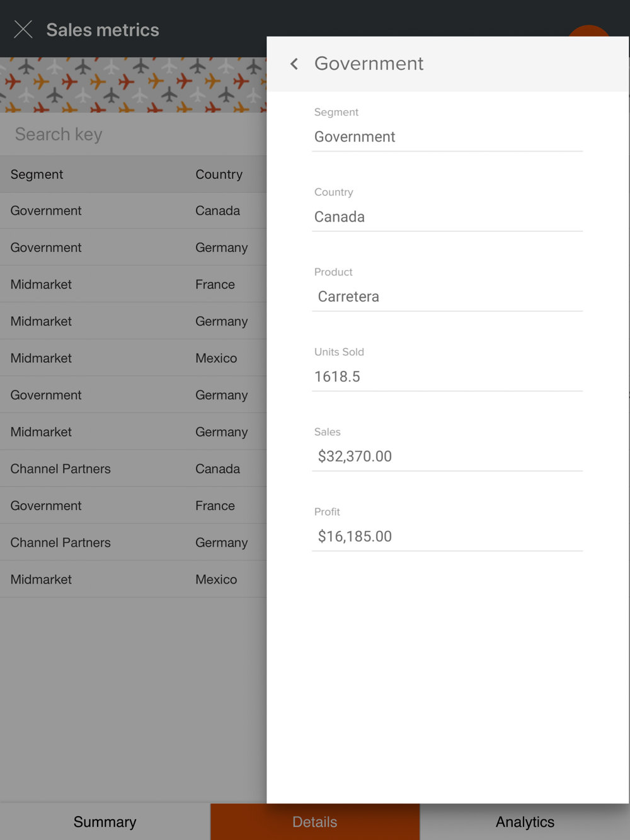Select the Sales field $32,370.00
Image resolution: width=630 pixels, height=840 pixels.
pos(447,457)
